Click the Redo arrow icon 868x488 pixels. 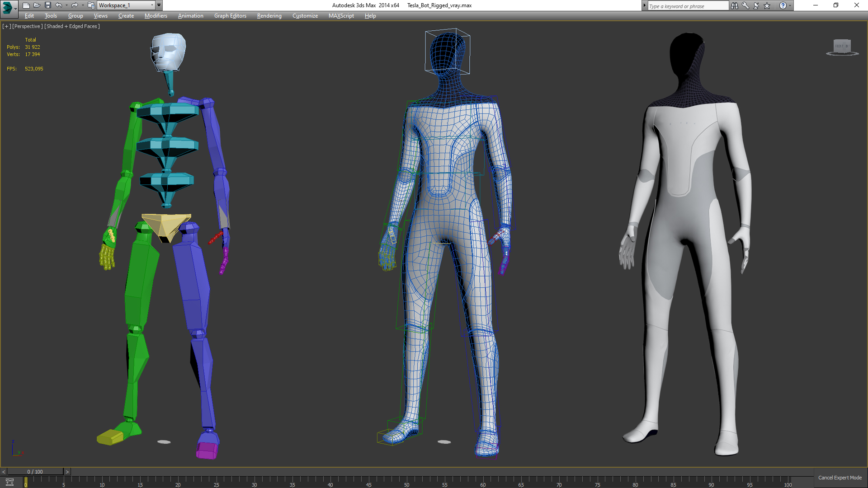[x=75, y=5]
